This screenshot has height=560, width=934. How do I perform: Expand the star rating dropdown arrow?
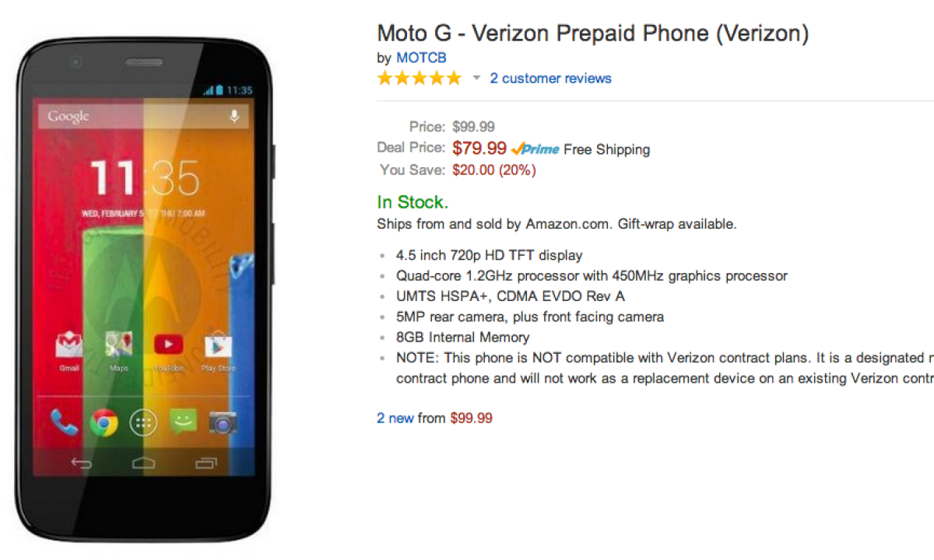(x=476, y=79)
